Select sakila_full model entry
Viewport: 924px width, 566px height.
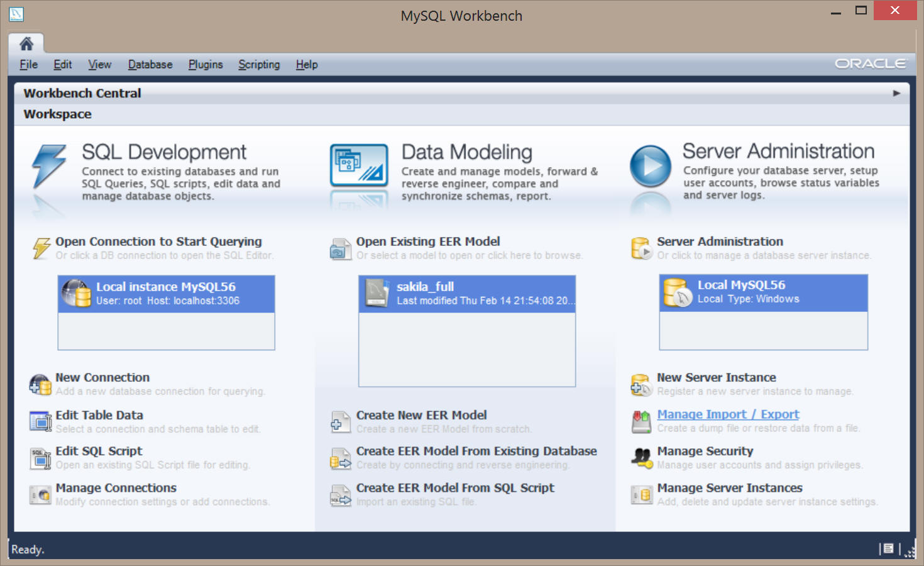pos(467,294)
